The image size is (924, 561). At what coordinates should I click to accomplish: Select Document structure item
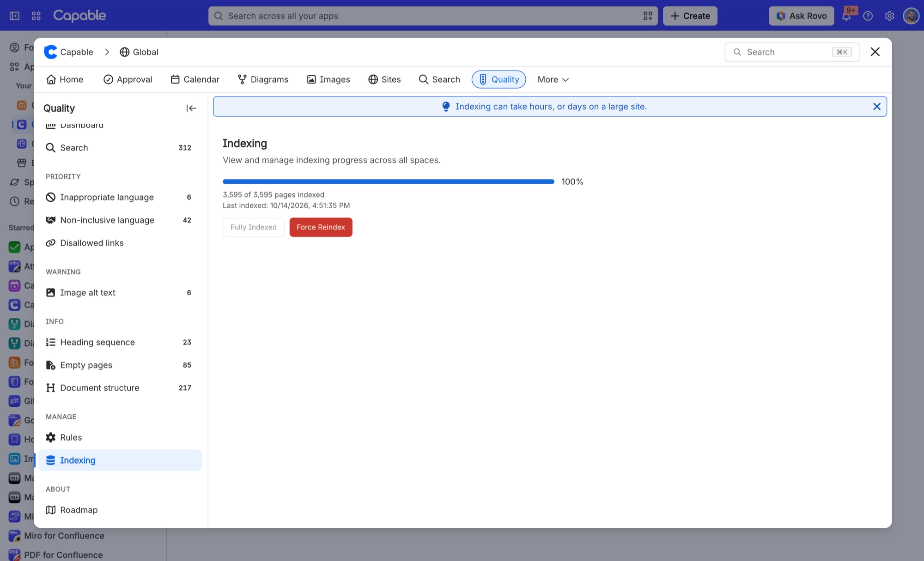pyautogui.click(x=120, y=388)
